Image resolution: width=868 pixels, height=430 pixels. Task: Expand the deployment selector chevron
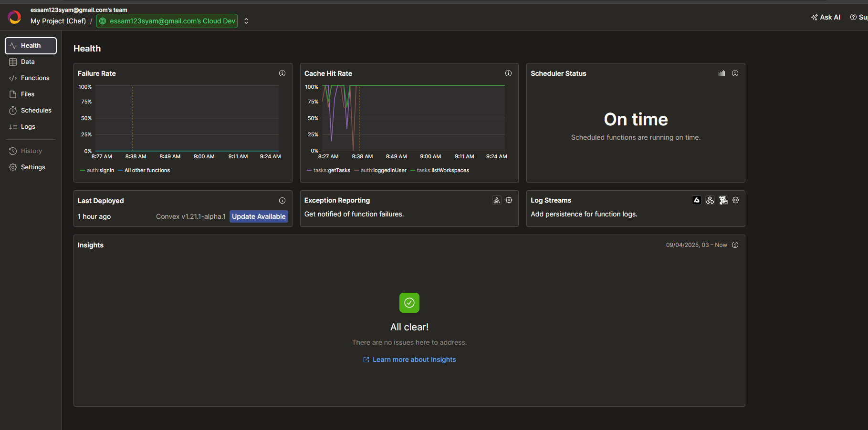246,21
